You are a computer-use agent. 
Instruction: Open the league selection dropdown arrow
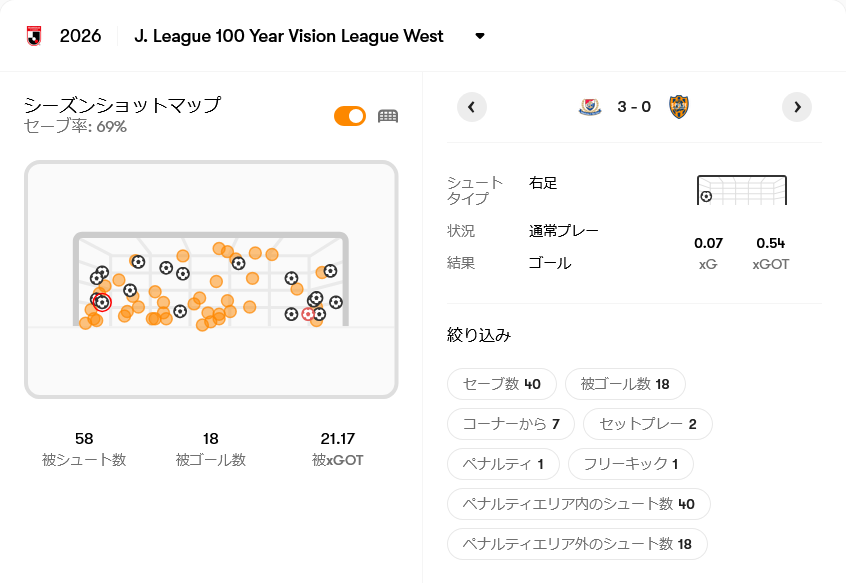[x=480, y=36]
